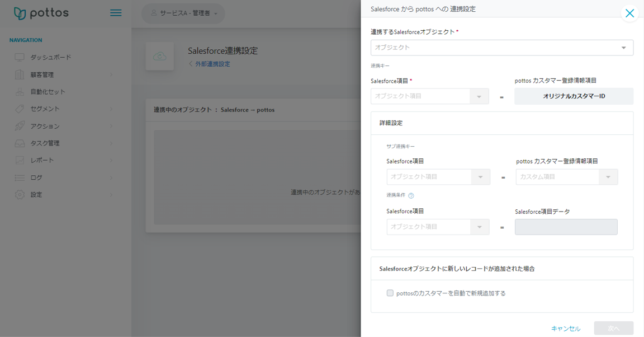Expand the 顧客管理 submenu chevron
Viewport: 644px width, 337px height.
111,74
